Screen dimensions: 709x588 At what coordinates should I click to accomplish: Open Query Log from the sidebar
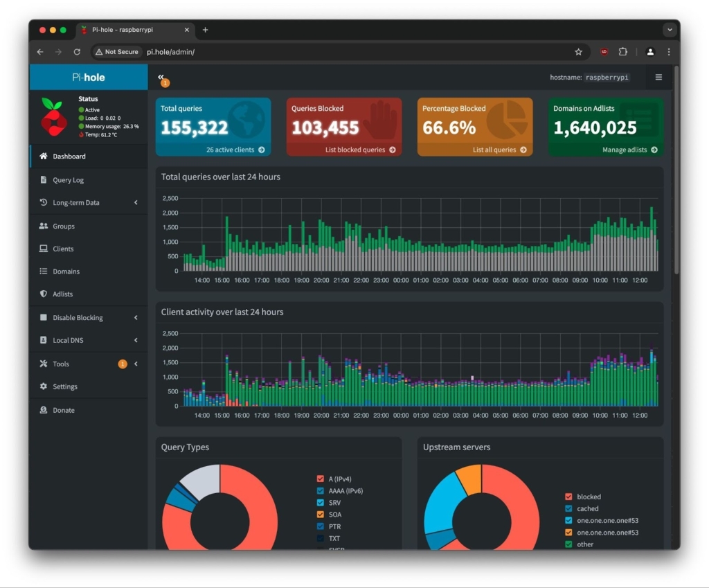pos(68,180)
